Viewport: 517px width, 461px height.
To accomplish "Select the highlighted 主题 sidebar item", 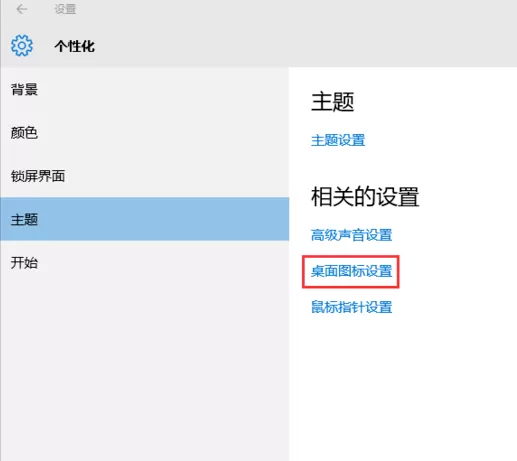I will pyautogui.click(x=144, y=219).
